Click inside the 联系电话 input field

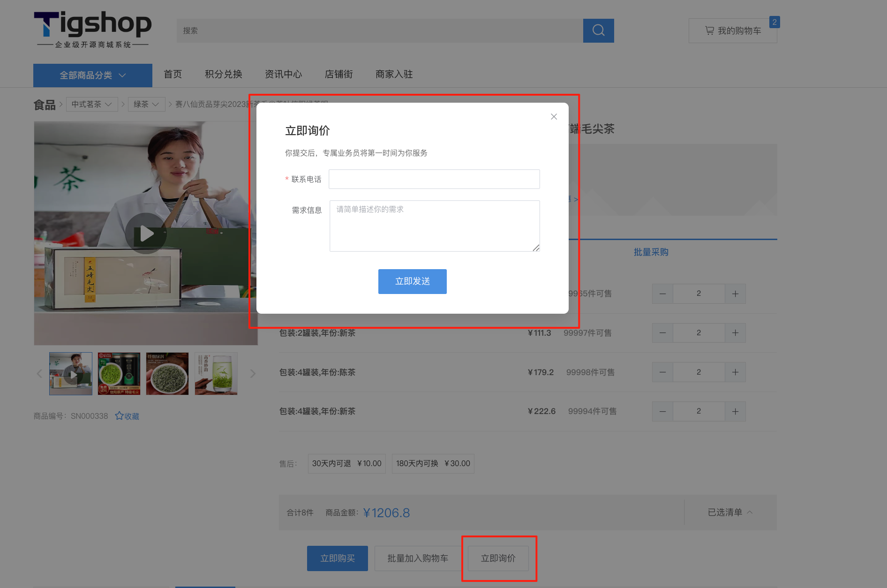pyautogui.click(x=434, y=179)
